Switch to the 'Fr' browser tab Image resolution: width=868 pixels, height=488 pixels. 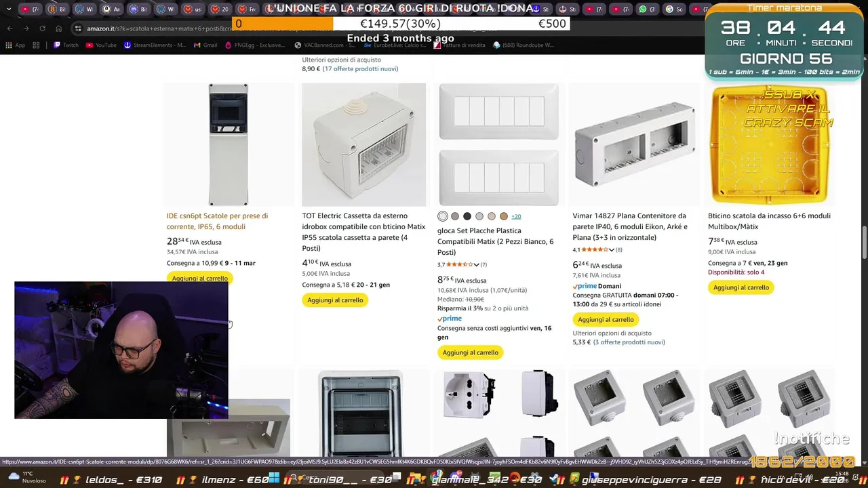[247, 9]
